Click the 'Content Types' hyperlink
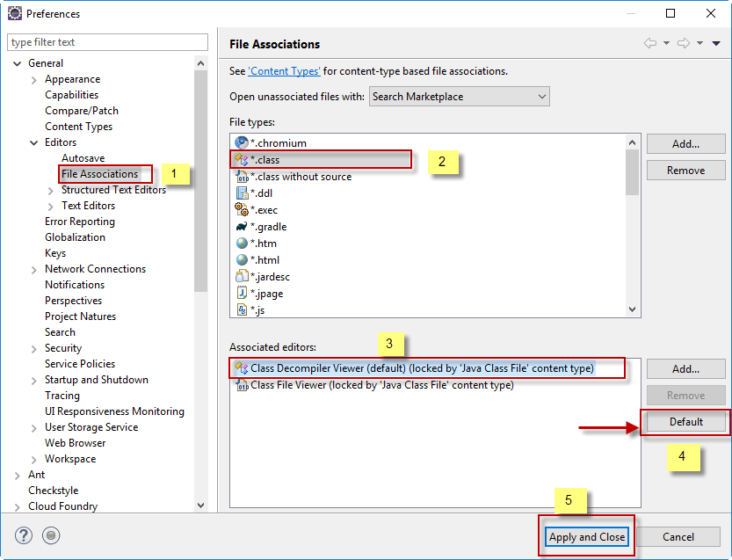This screenshot has width=732, height=560. coord(285,71)
